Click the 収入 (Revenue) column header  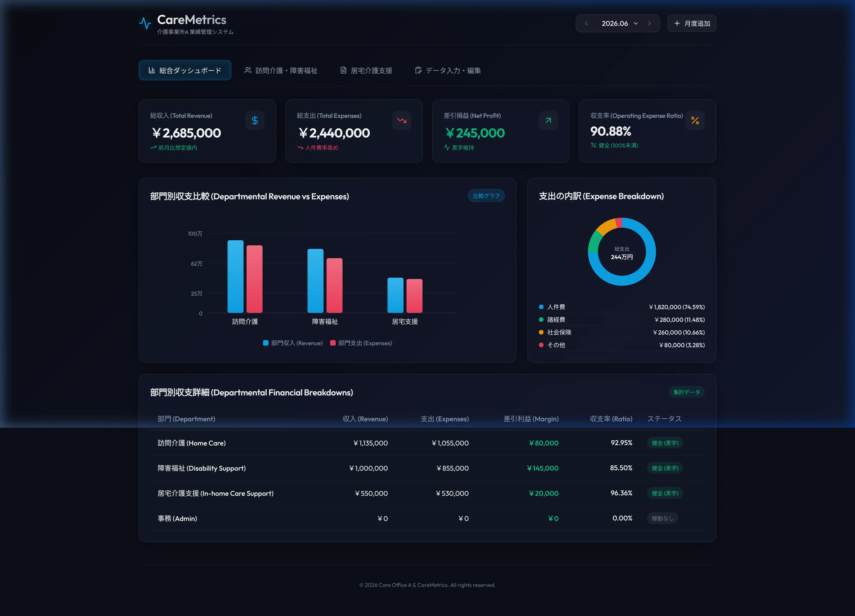coord(365,419)
